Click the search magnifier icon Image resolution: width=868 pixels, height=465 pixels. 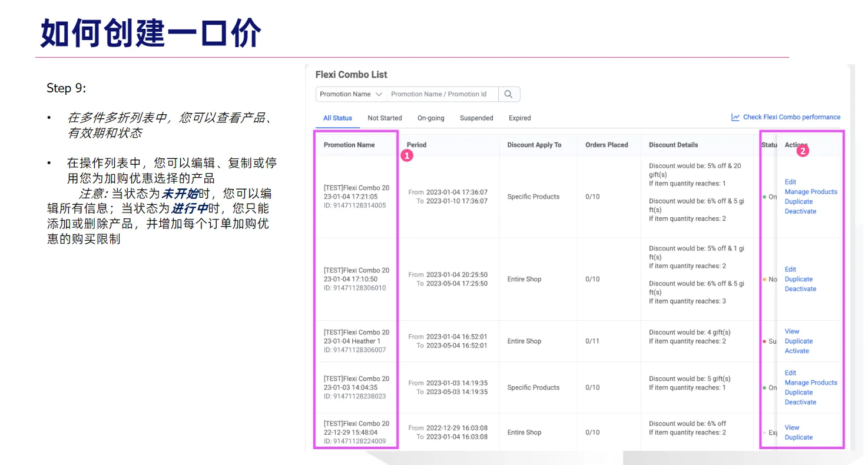coord(509,94)
